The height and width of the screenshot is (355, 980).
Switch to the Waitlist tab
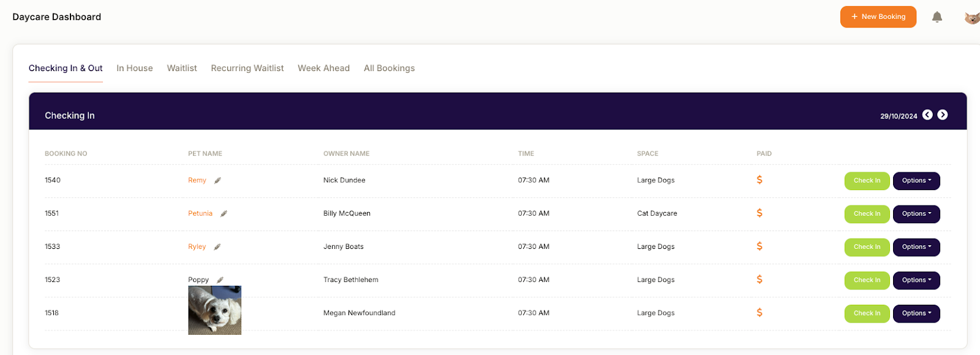[182, 68]
